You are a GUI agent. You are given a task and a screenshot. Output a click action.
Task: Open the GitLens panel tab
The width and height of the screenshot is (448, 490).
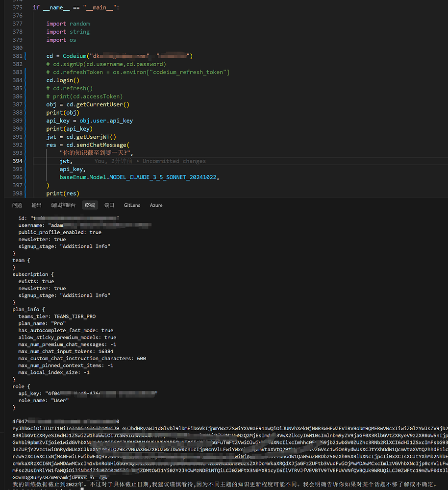pos(132,205)
